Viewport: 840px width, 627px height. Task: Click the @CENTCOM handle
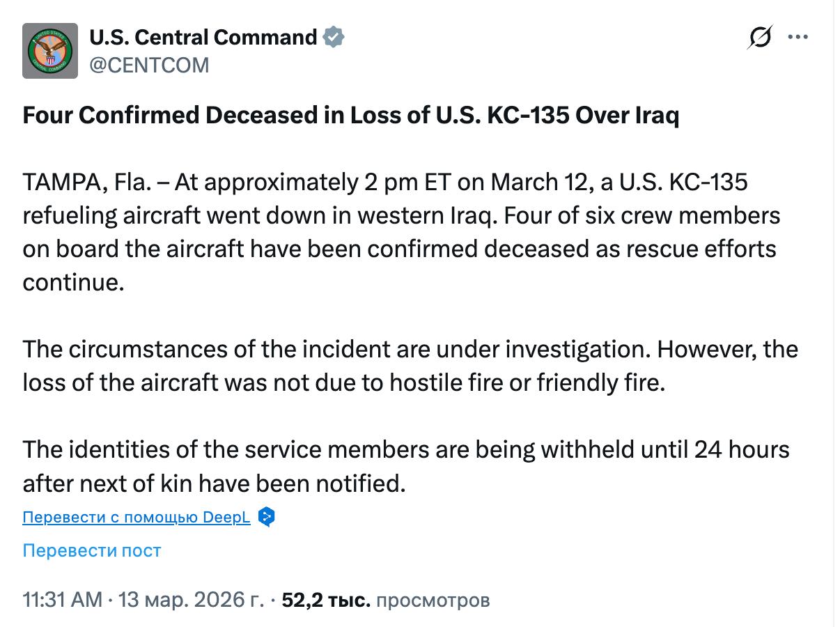coord(149,65)
